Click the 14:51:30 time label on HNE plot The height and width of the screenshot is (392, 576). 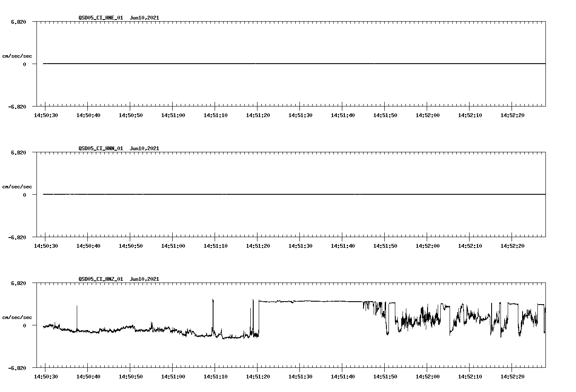[300, 115]
